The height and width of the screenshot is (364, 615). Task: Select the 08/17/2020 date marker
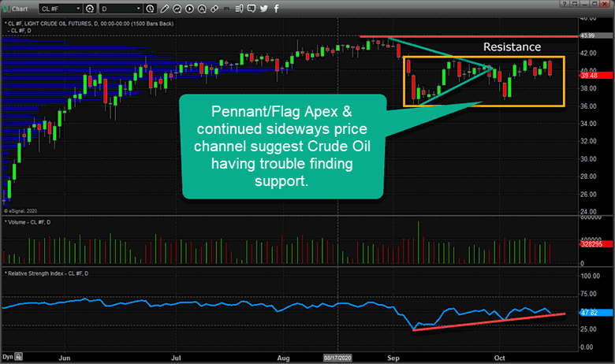337,358
